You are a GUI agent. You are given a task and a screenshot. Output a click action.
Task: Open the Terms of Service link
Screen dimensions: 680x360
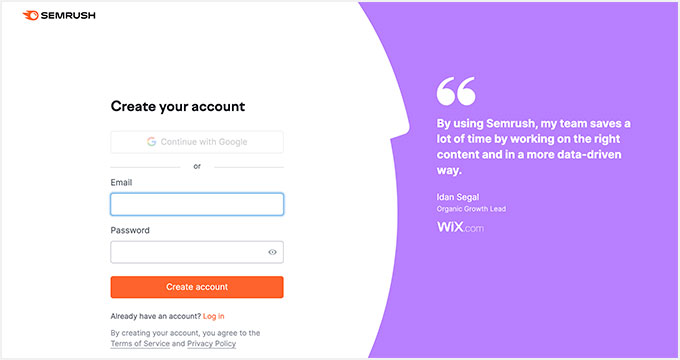(140, 344)
